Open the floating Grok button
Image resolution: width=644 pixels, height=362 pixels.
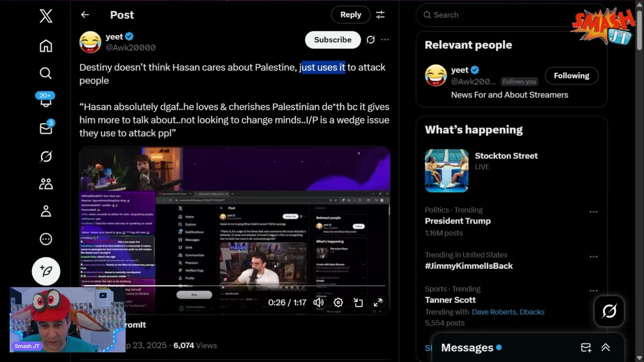coord(609,311)
